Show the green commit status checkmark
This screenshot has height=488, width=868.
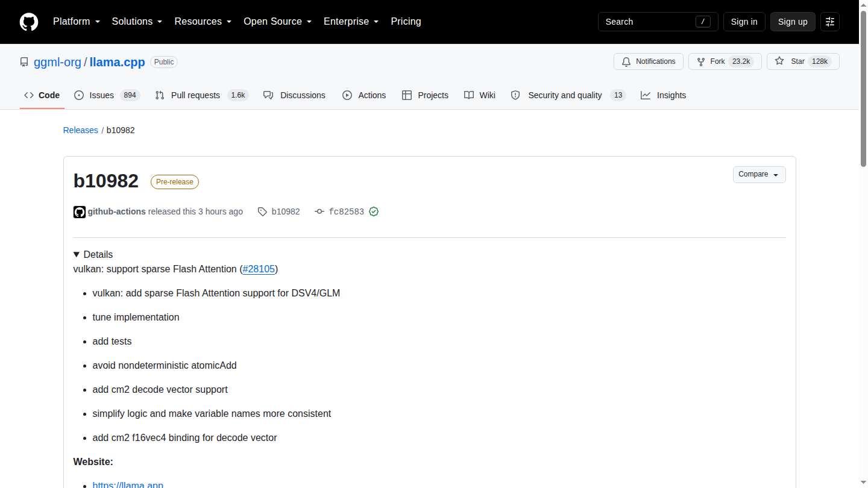pyautogui.click(x=374, y=211)
